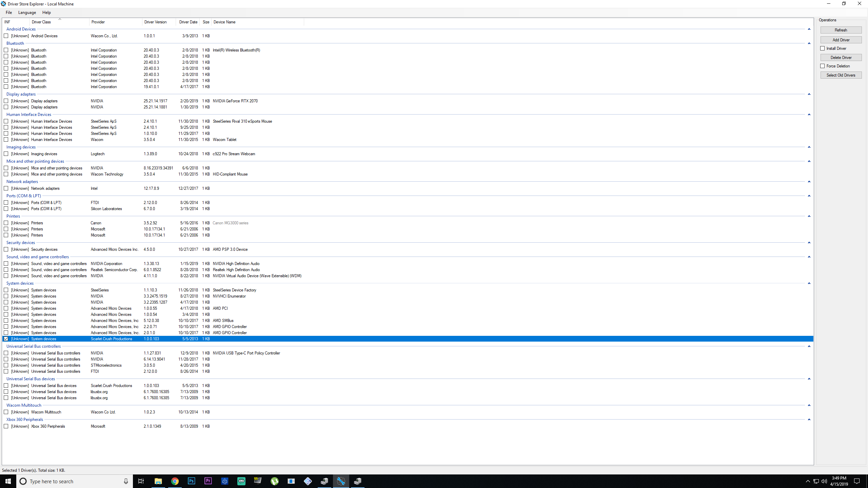The image size is (868, 488).
Task: Collapse the System devices group arrow
Action: (809, 283)
